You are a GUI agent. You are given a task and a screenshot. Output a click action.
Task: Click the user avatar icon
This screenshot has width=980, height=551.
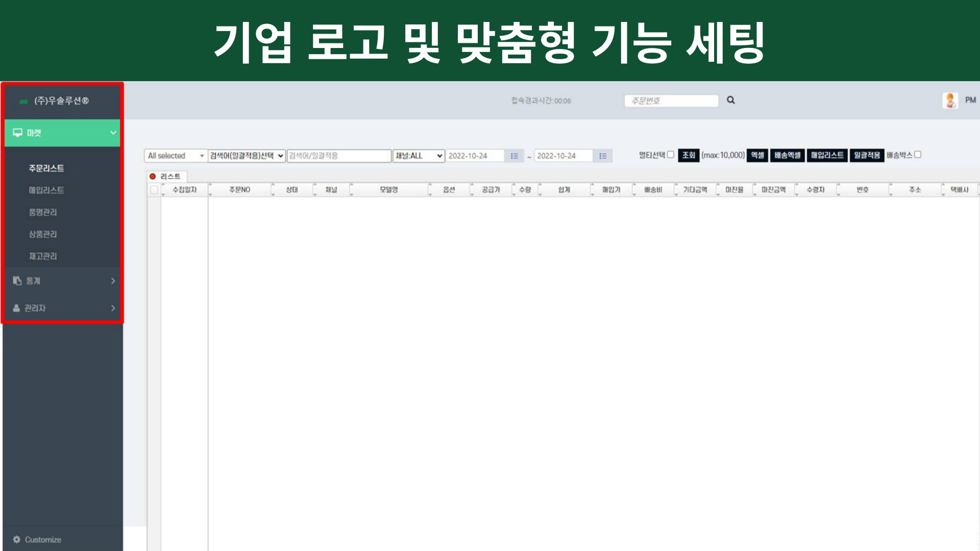pos(950,100)
